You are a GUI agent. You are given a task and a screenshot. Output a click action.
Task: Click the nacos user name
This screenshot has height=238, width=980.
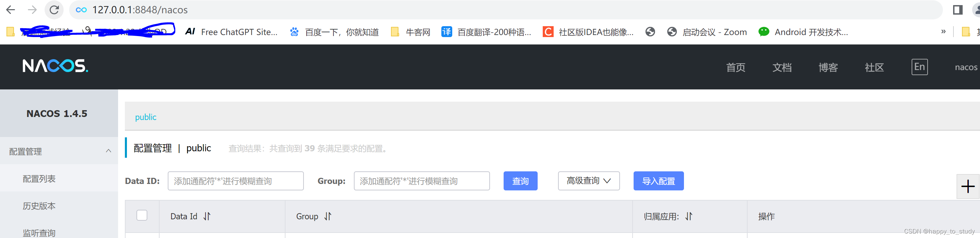pos(966,67)
